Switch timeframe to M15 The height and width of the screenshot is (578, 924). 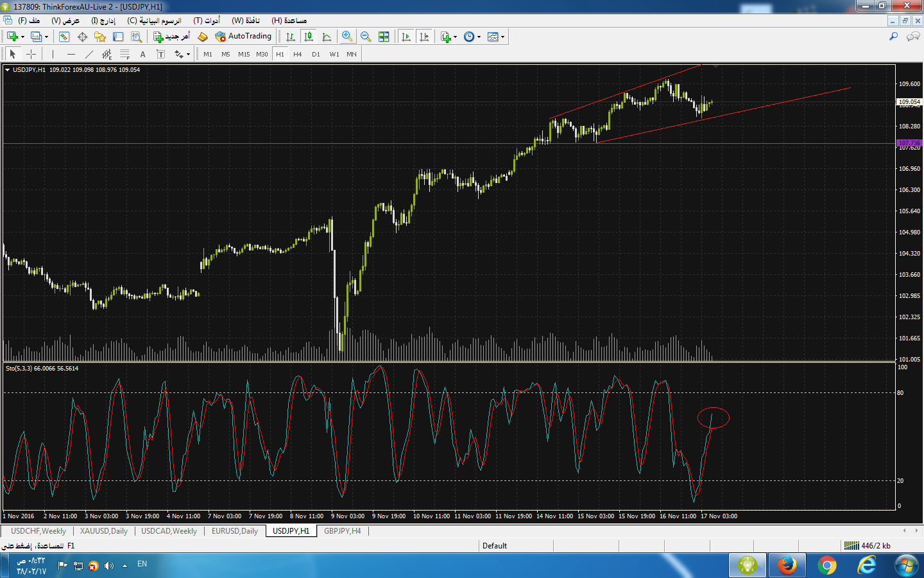(244, 55)
